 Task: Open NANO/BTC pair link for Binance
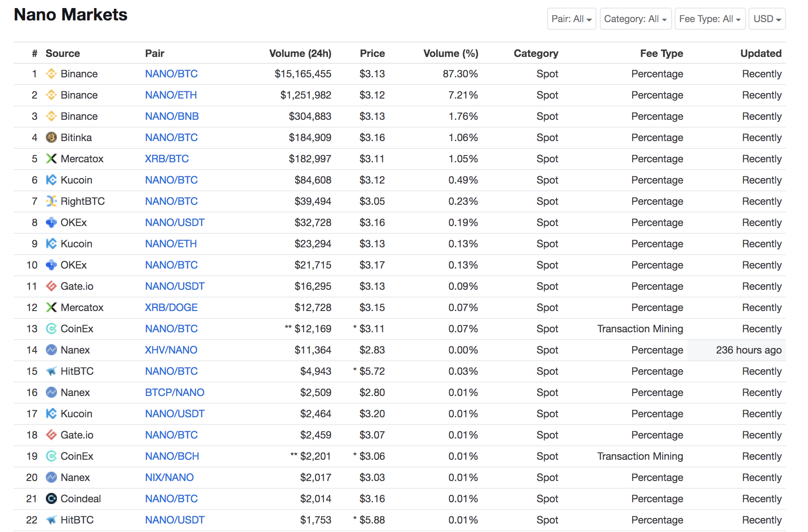(x=171, y=74)
